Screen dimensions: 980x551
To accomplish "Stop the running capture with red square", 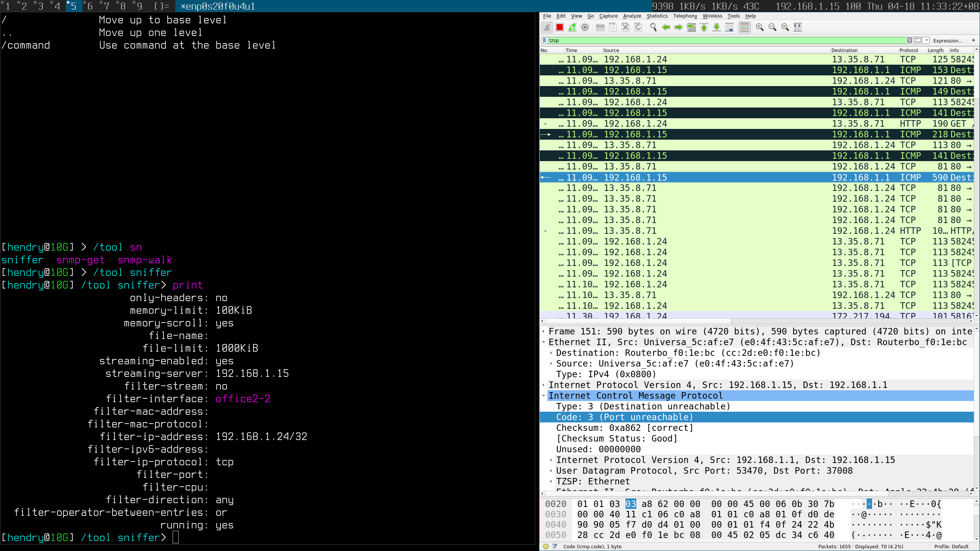I will [560, 27].
